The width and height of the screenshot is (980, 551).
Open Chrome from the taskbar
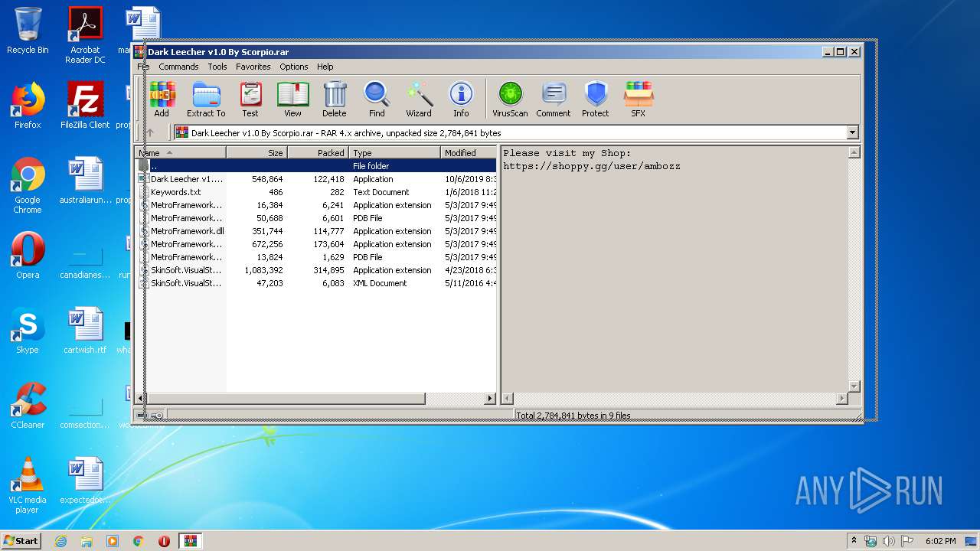pyautogui.click(x=139, y=541)
